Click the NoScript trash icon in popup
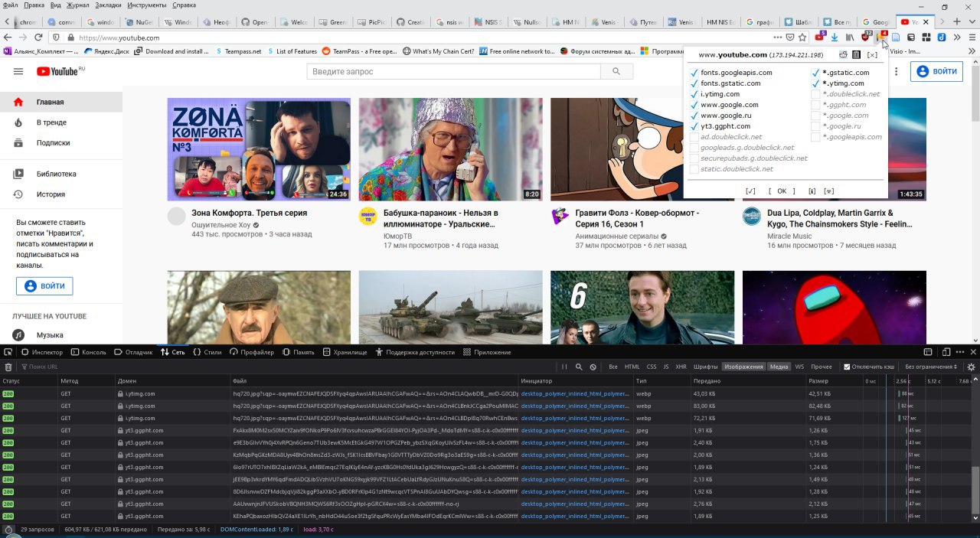The width and height of the screenshot is (980, 538). pyautogui.click(x=856, y=55)
